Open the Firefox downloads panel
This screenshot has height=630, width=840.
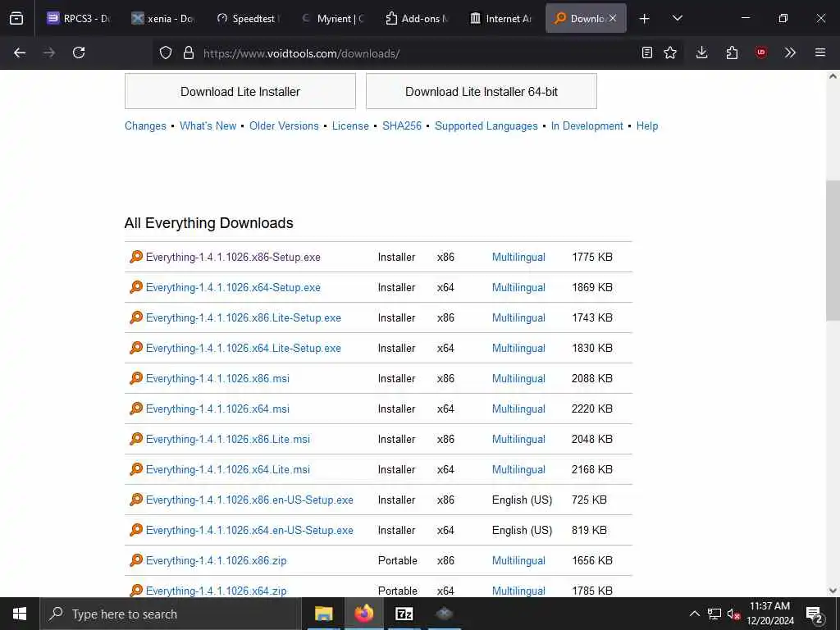point(702,52)
